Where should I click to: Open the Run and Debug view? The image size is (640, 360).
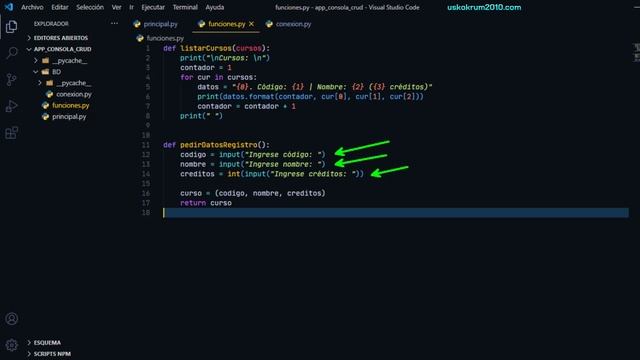tap(11, 106)
